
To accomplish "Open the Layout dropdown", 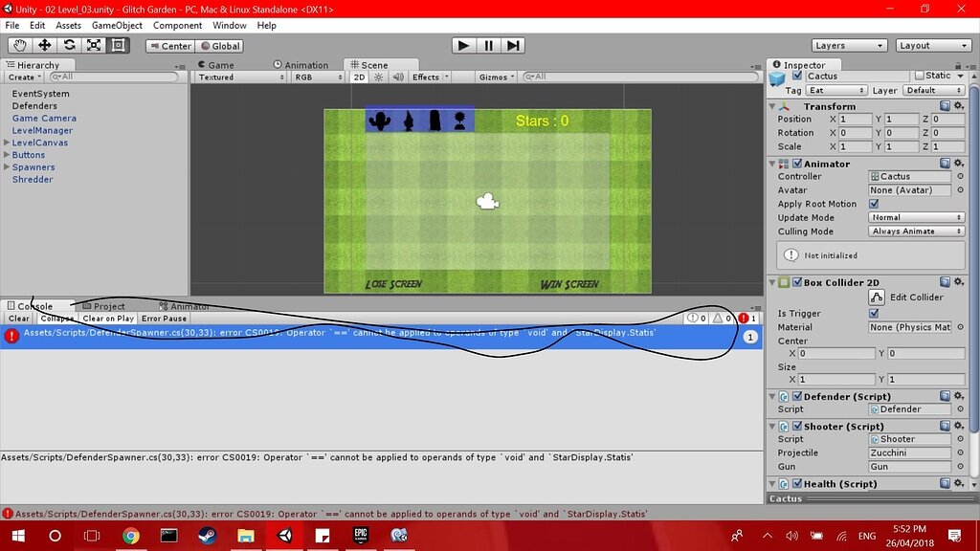I will [933, 46].
